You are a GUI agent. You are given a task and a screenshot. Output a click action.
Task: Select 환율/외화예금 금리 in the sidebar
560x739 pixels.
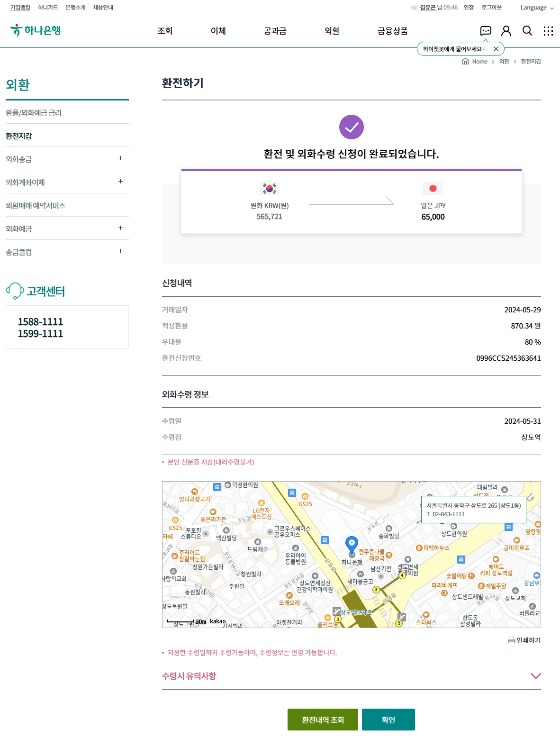[33, 112]
